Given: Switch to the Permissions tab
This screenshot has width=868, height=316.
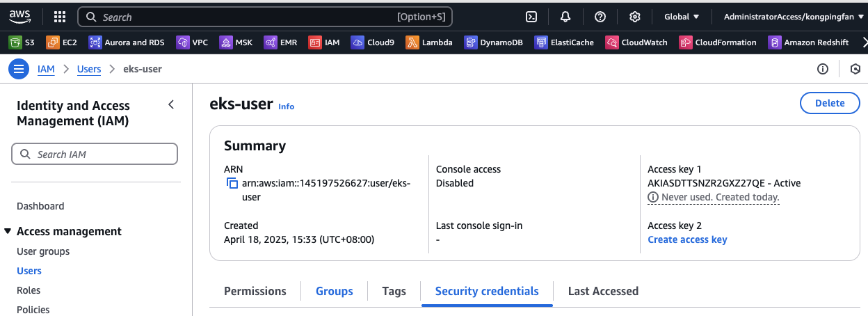Looking at the screenshot, I should pos(255,291).
